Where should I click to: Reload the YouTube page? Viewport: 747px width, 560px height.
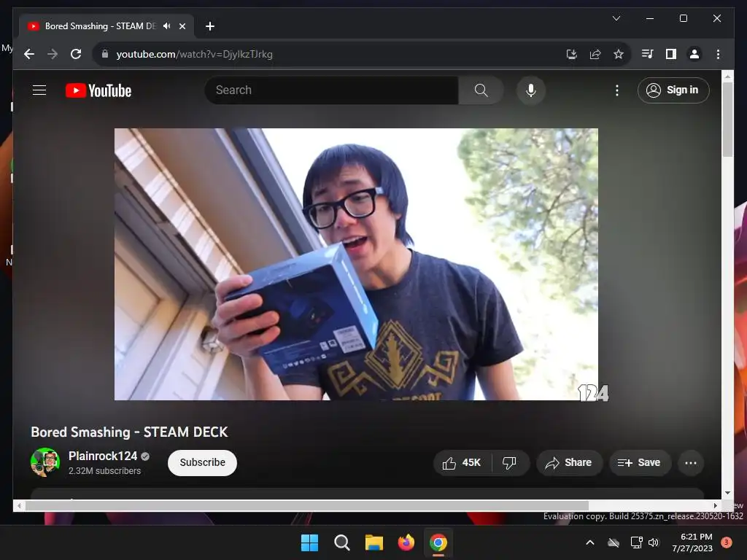(76, 54)
